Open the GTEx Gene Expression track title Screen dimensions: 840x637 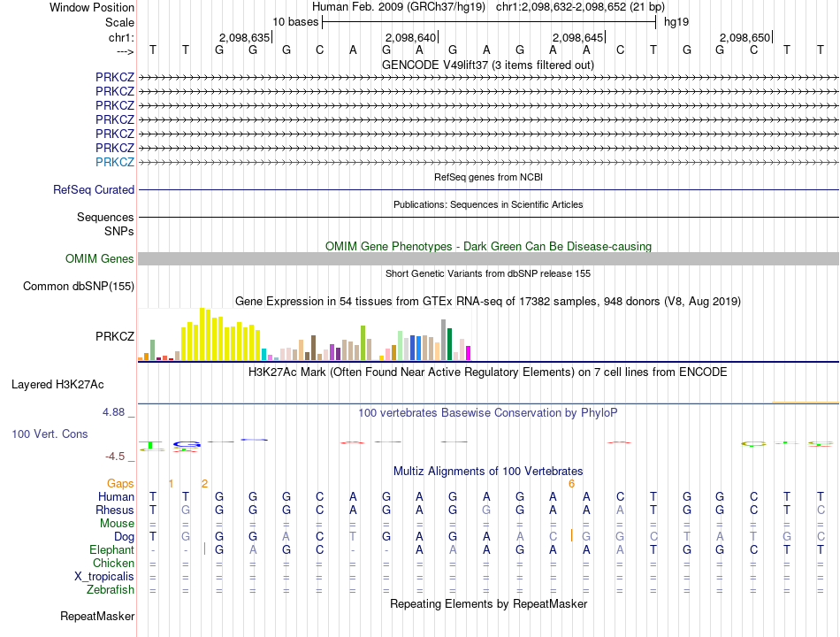(x=488, y=302)
